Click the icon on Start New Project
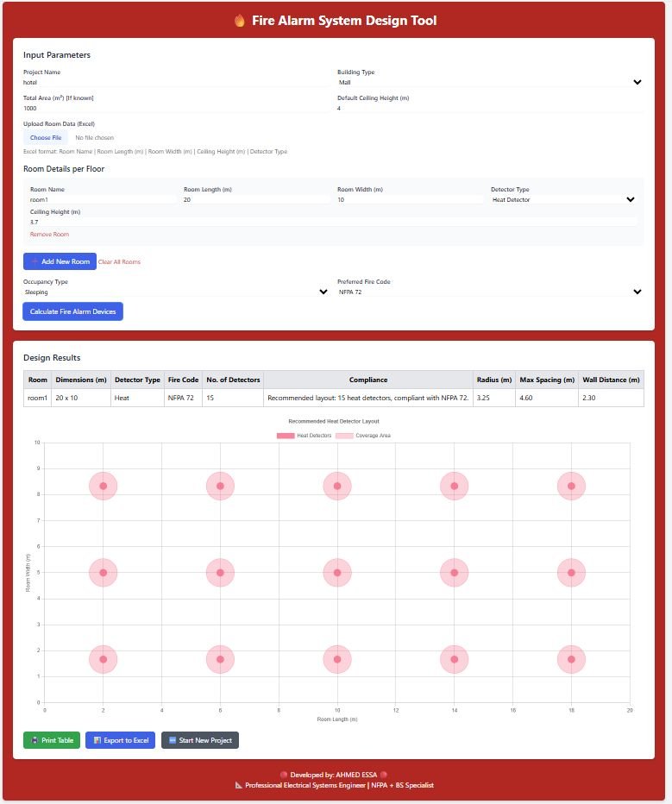The image size is (672, 804). click(173, 740)
